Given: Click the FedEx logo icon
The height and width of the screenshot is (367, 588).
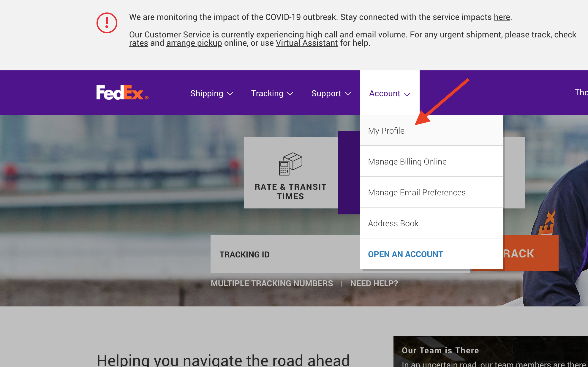Looking at the screenshot, I should (122, 93).
